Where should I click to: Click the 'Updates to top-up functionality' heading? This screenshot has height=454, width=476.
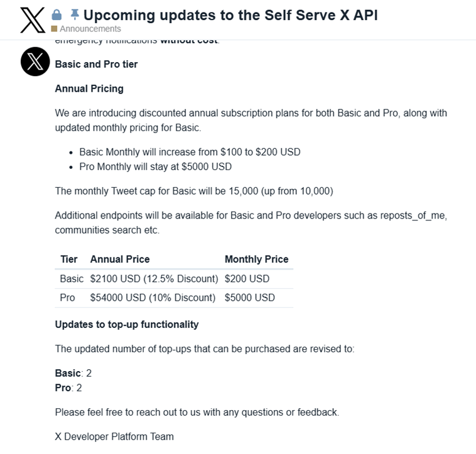(127, 325)
